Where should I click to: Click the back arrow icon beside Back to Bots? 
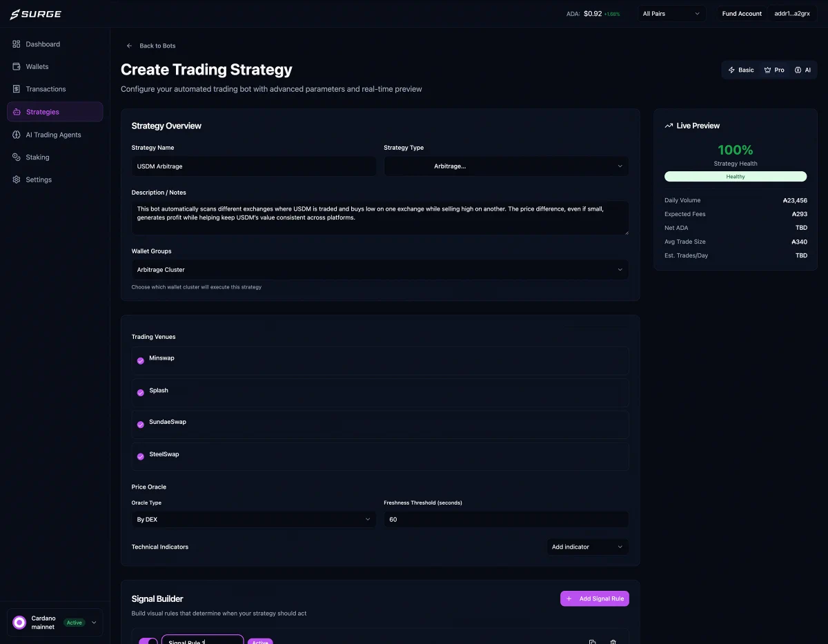click(x=129, y=46)
